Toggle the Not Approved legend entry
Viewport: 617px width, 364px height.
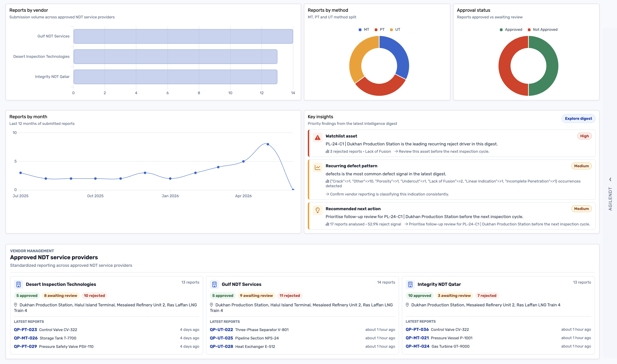543,29
